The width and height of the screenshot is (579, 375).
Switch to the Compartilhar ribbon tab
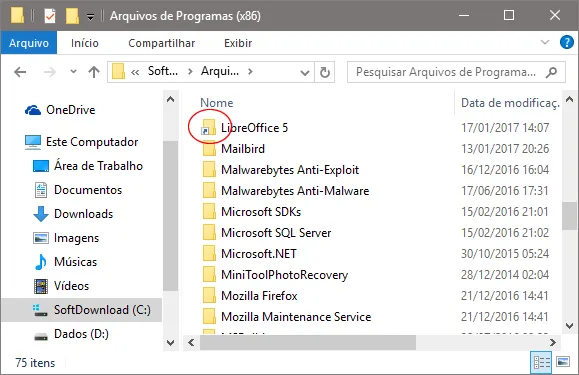point(161,43)
